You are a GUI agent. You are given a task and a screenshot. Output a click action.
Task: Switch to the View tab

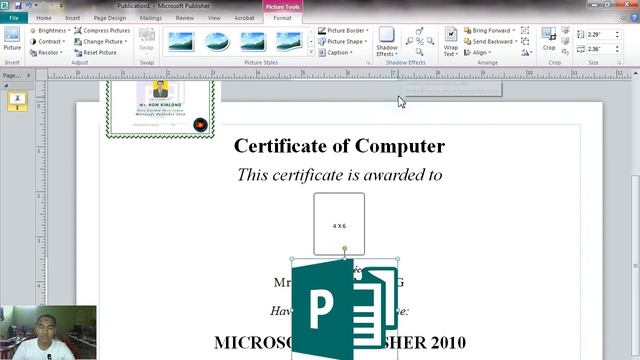[x=214, y=18]
